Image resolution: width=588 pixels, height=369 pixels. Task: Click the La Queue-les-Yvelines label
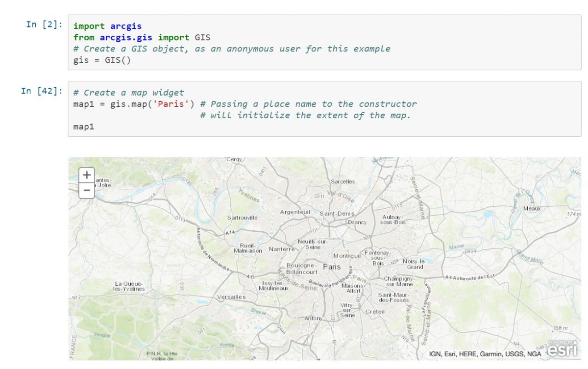point(130,286)
